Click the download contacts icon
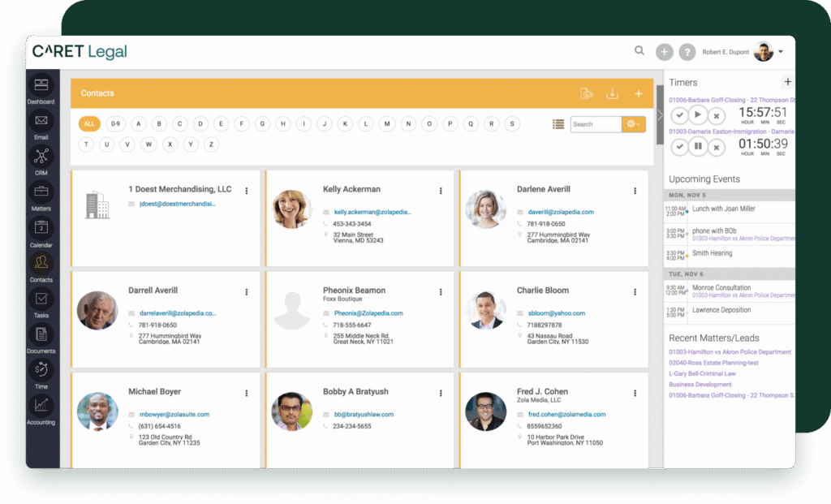831x504 pixels. click(x=612, y=94)
